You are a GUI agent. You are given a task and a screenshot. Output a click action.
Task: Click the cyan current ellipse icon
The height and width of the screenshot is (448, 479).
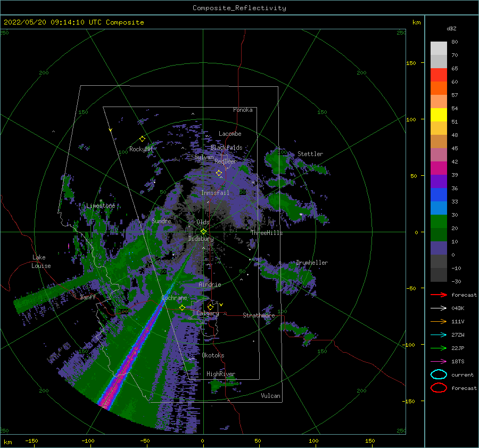pos(439,374)
